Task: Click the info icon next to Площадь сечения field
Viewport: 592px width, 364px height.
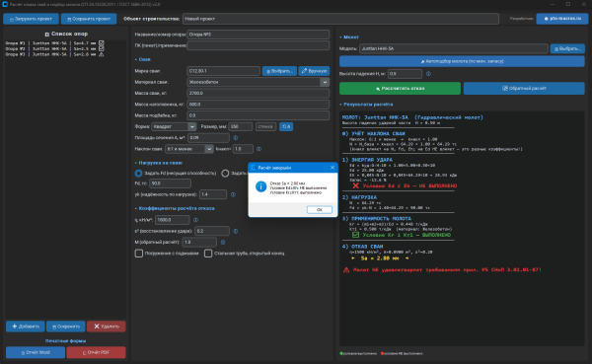Action: [x=235, y=138]
